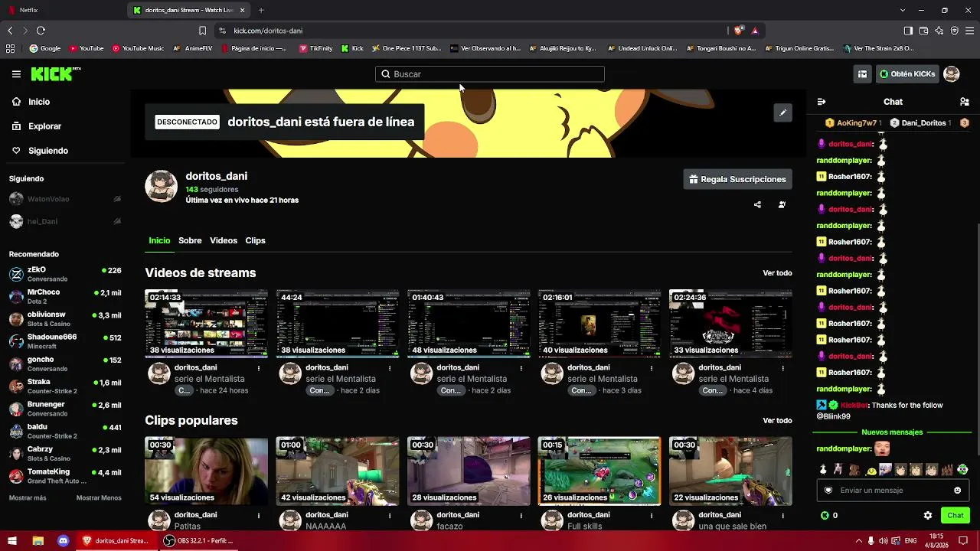Open the user profile avatar menu
The width and height of the screenshot is (980, 551).
[951, 74]
